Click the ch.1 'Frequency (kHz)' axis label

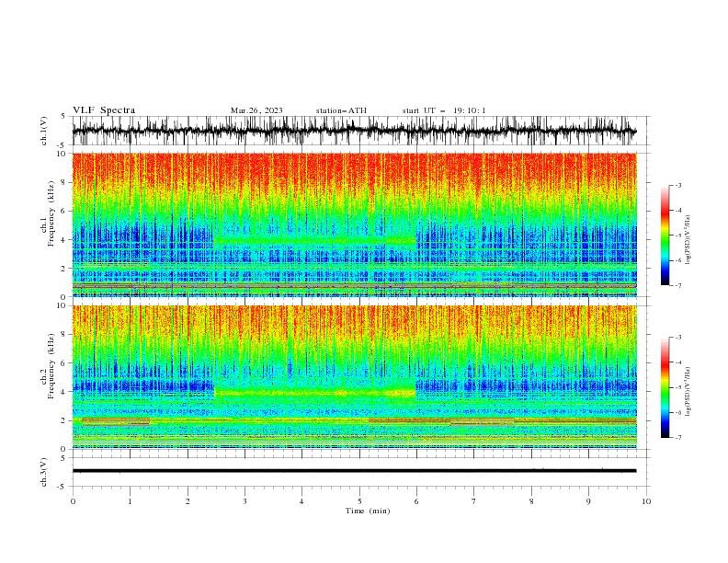[x=51, y=212]
